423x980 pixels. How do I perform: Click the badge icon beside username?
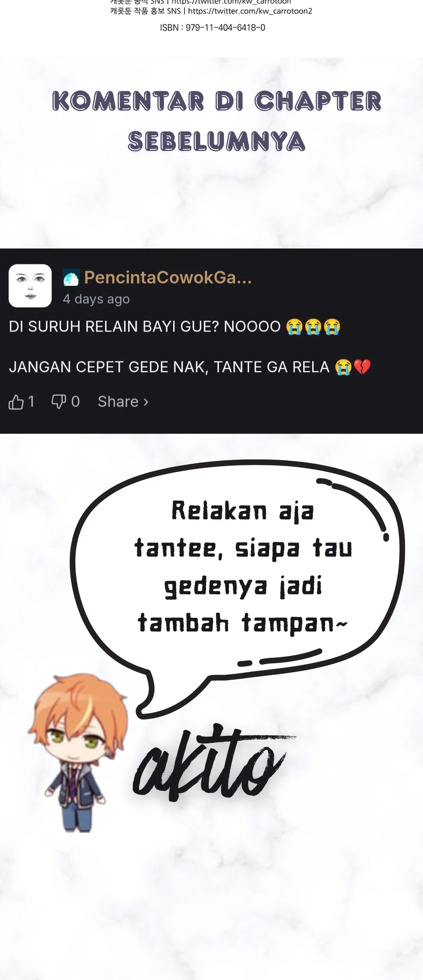click(71, 278)
